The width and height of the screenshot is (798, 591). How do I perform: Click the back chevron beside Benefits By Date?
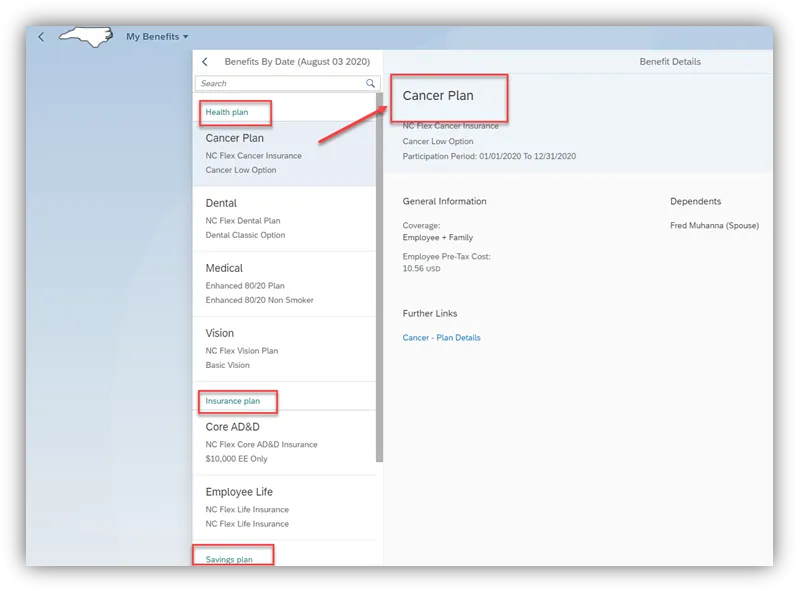[x=205, y=62]
